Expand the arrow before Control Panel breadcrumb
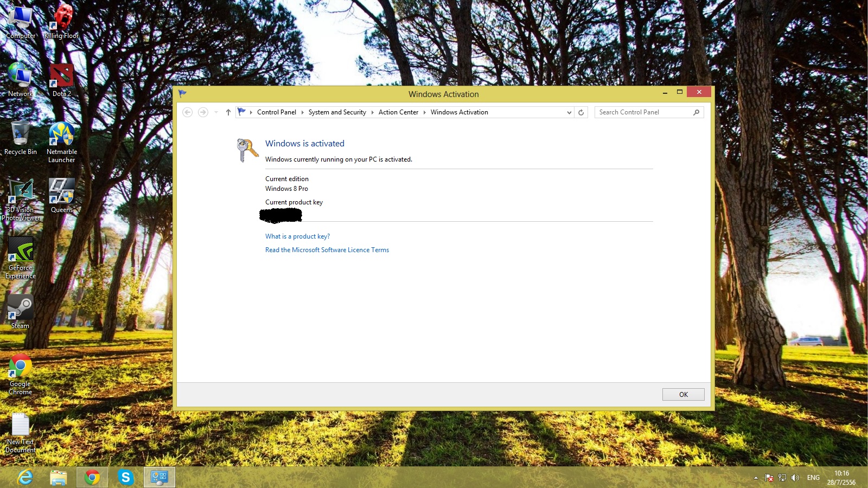The image size is (868, 488). tap(251, 112)
